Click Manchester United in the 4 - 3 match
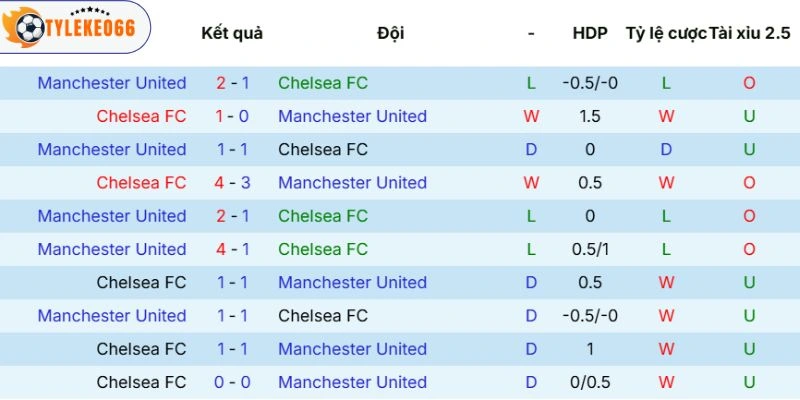The width and height of the screenshot is (800, 400). click(352, 183)
